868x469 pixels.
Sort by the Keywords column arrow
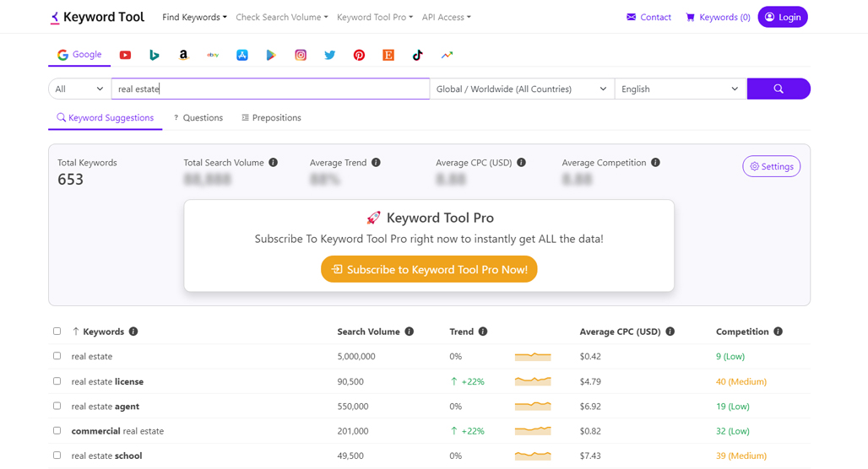(x=76, y=332)
